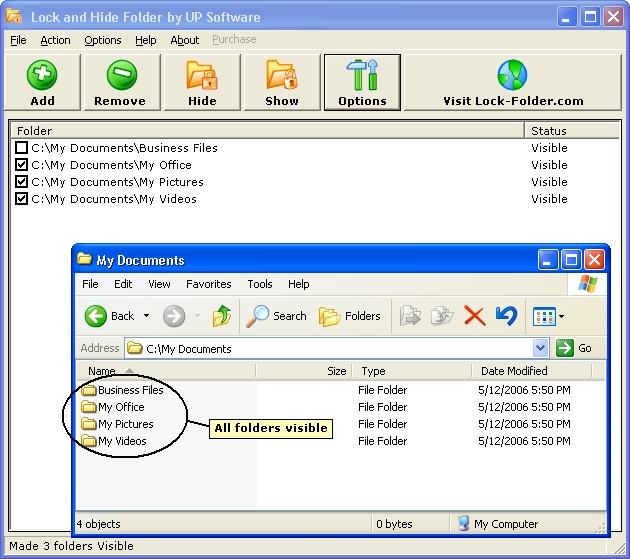Click Visible status of Business Files row
The height and width of the screenshot is (559, 630).
pos(549,148)
